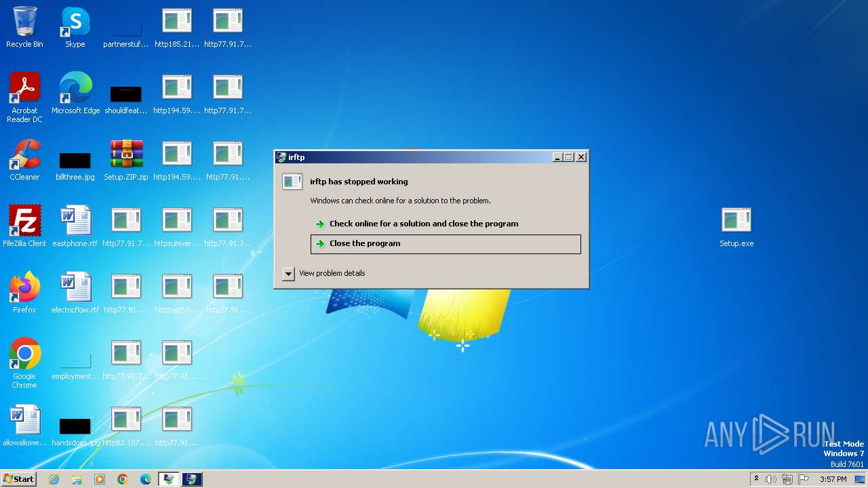Image resolution: width=868 pixels, height=488 pixels.
Task: Open the Start menu
Action: pyautogui.click(x=18, y=479)
